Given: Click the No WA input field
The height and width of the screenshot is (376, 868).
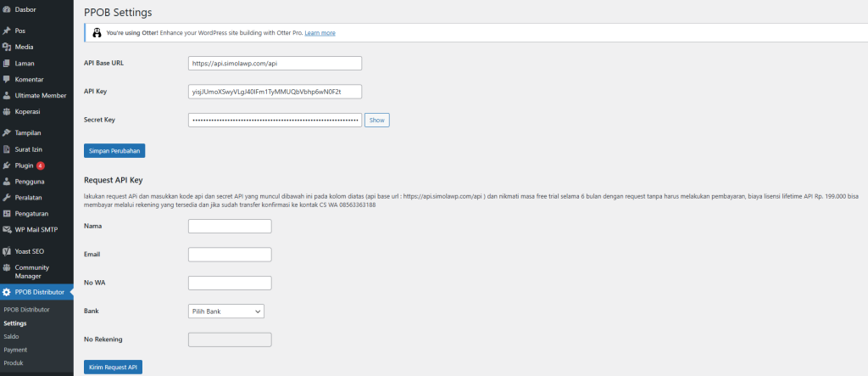Looking at the screenshot, I should (229, 283).
